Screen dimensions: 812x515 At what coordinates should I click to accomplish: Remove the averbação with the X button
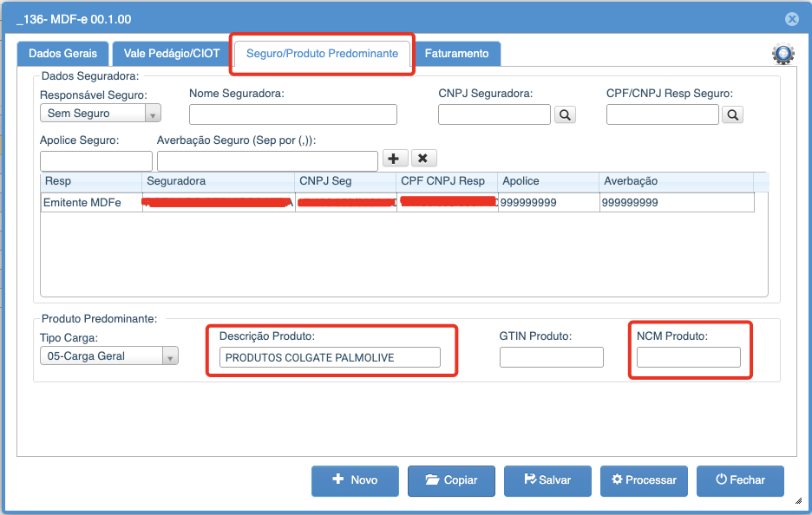[x=423, y=159]
